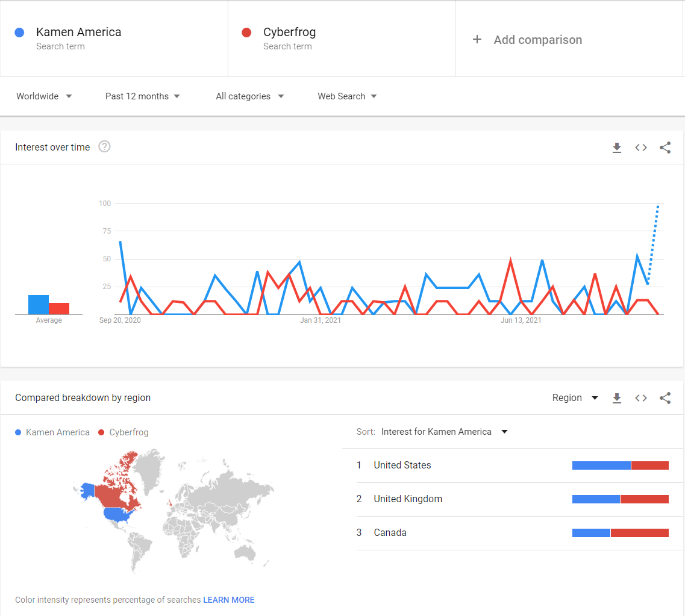Edit the Cyberfrog search term
This screenshot has width=685, height=616.
pyautogui.click(x=342, y=39)
